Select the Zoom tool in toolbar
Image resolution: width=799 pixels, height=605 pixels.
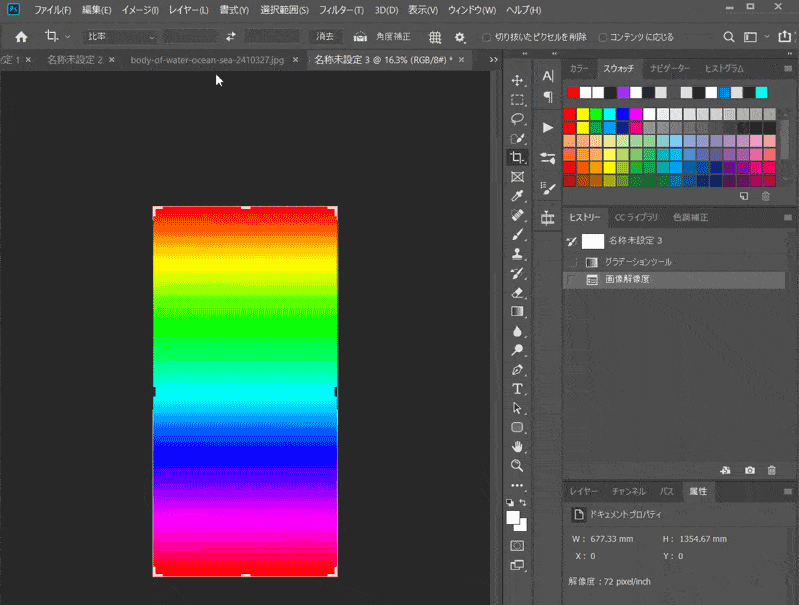pos(517,466)
